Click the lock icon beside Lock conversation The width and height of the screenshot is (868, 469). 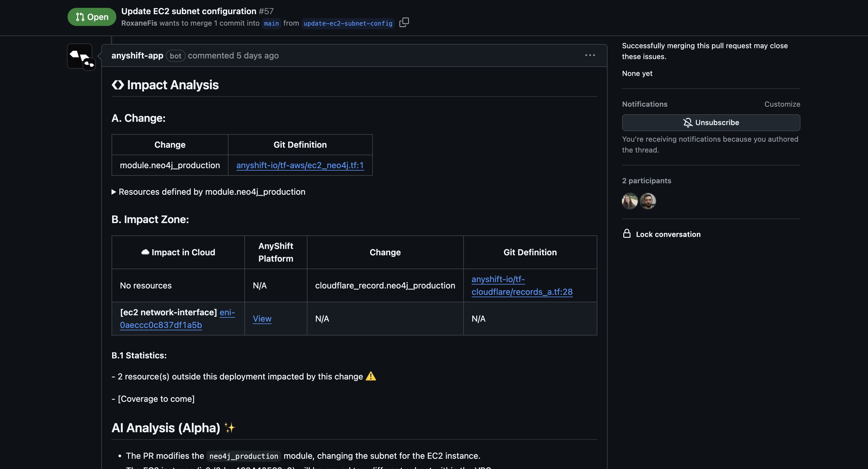click(626, 234)
